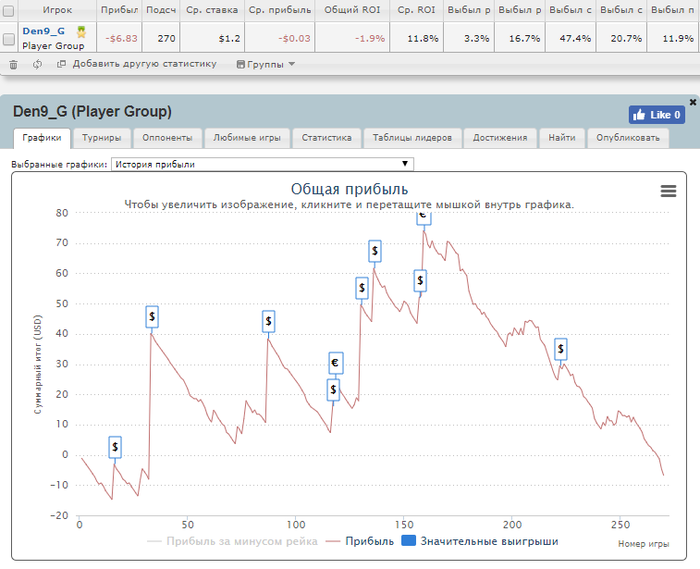Switch to the Найти tab
Viewport: 700px width, 569px height.
click(562, 138)
